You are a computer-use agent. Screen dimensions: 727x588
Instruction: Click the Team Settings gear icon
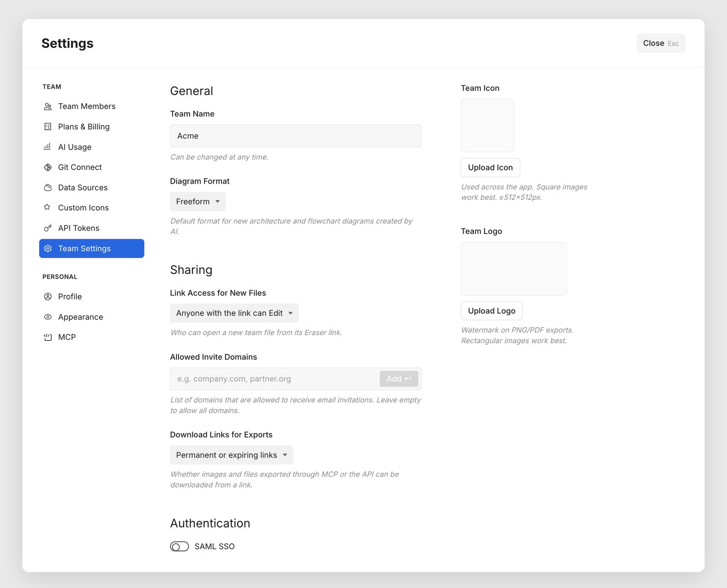coord(48,249)
